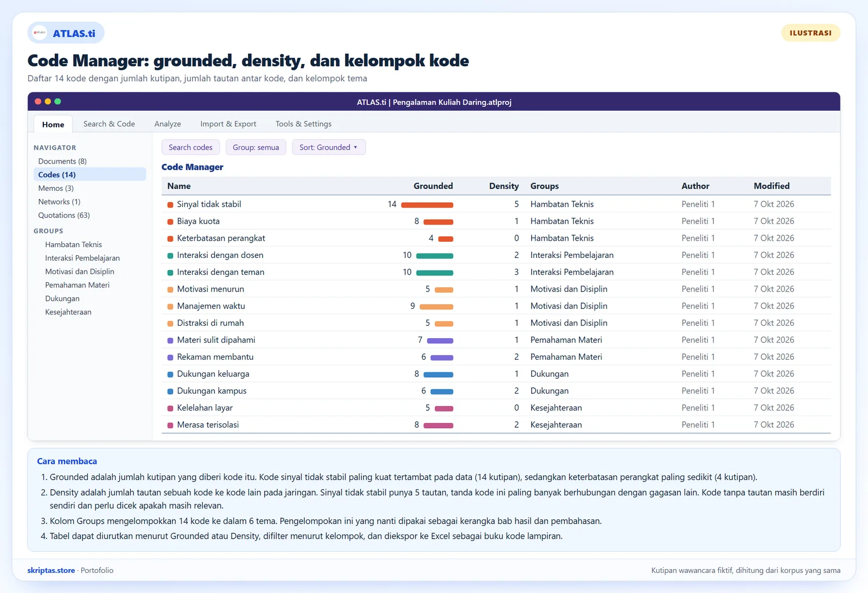Open the Group: semua filter

256,147
